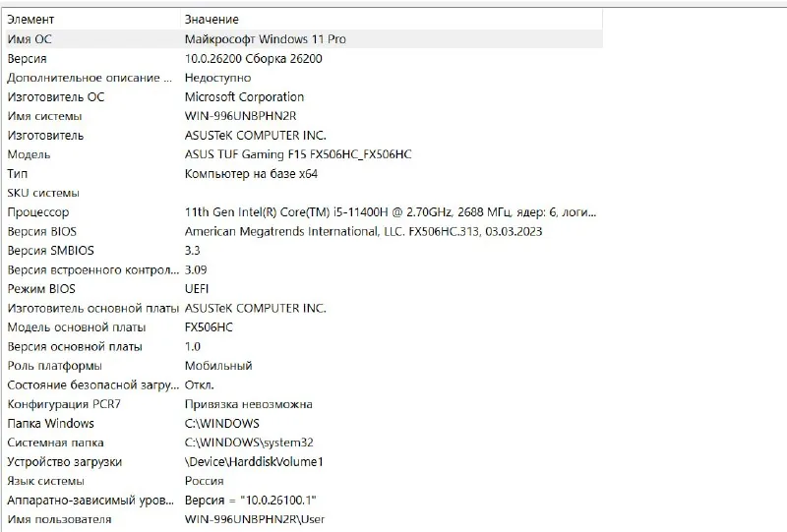Select the Аппаратно-зависимый уровень row
Image resolution: width=787 pixels, height=532 pixels.
click(91, 501)
